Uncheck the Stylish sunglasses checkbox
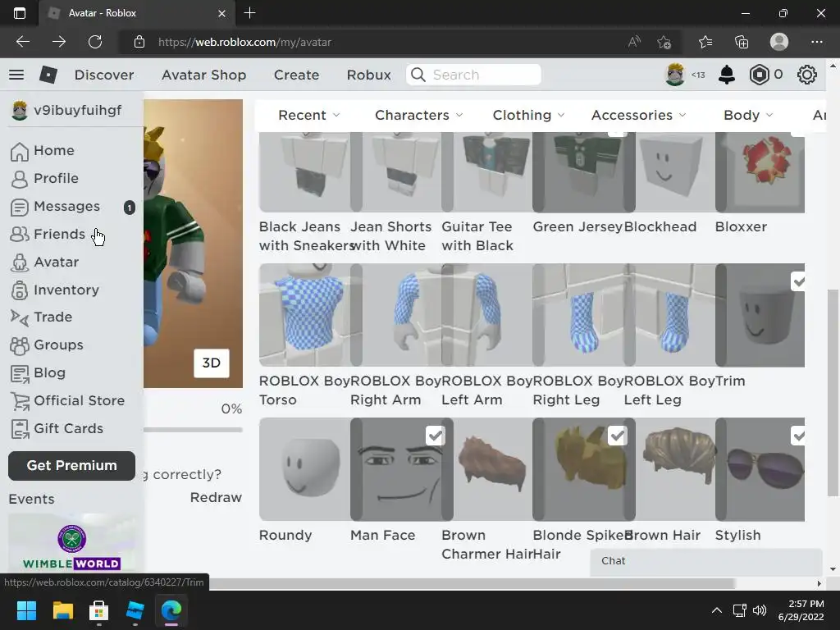 click(x=798, y=436)
